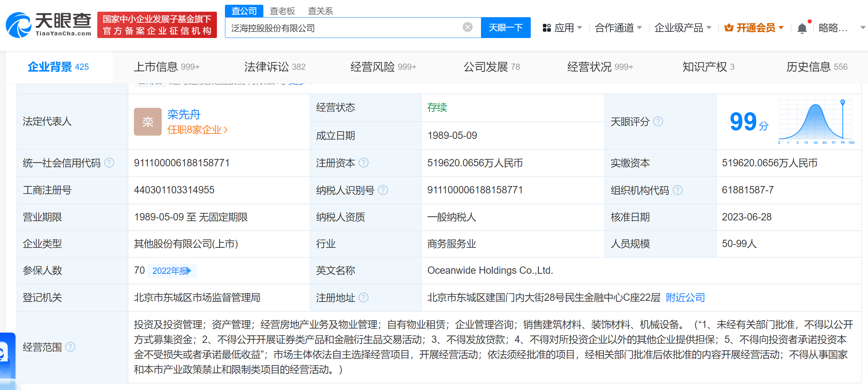
Task: Click the score marker on the rating chart
Action: [842, 102]
